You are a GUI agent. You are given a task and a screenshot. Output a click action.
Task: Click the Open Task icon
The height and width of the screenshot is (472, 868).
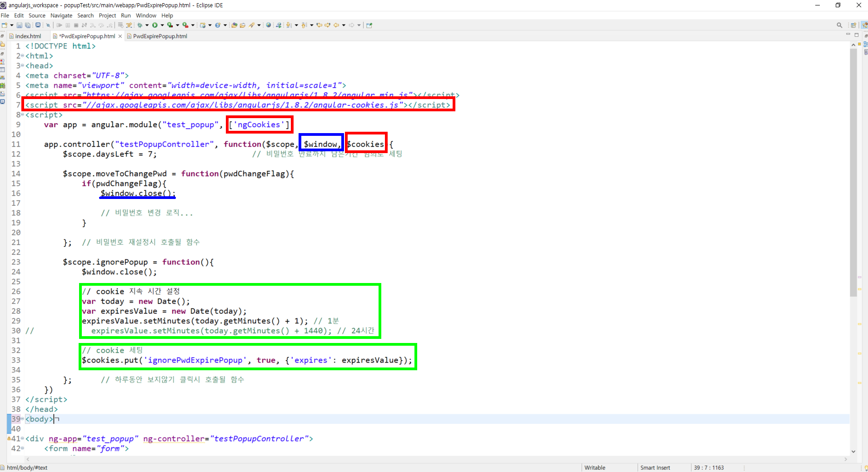tap(243, 25)
